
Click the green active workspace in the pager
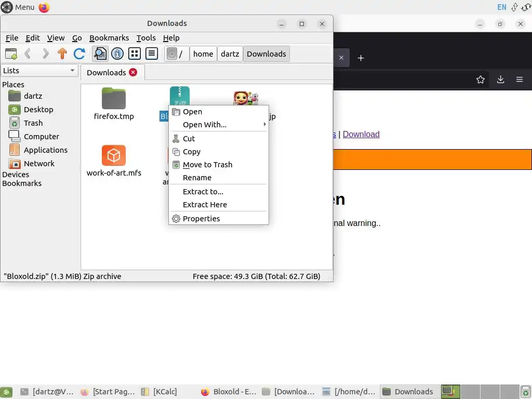point(450,392)
